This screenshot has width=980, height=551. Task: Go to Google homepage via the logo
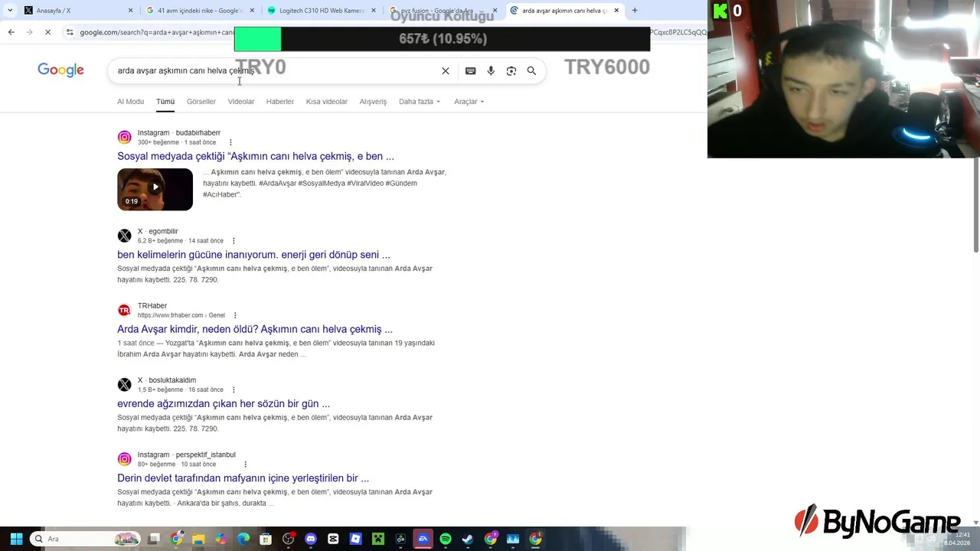[60, 70]
